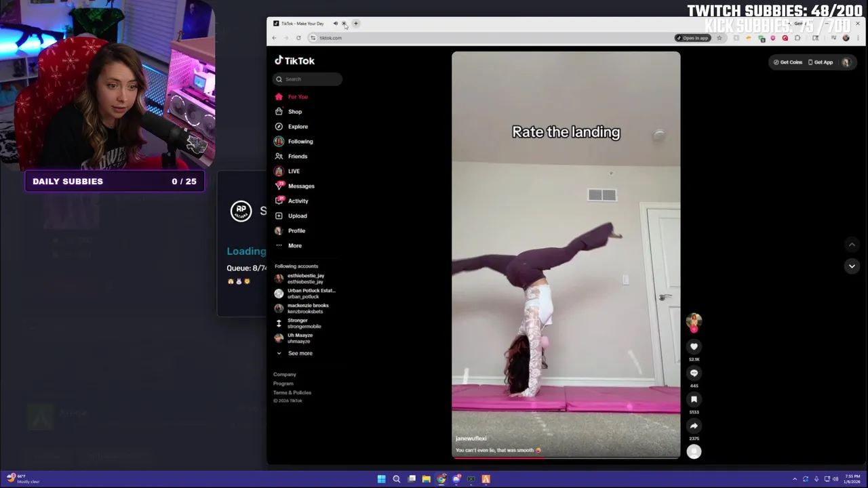Open your Profile page

290,231
